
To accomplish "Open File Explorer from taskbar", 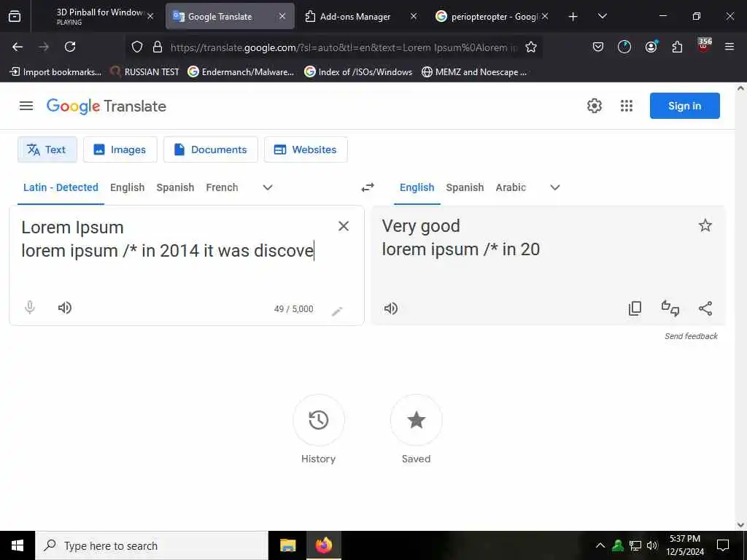I will 287,545.
